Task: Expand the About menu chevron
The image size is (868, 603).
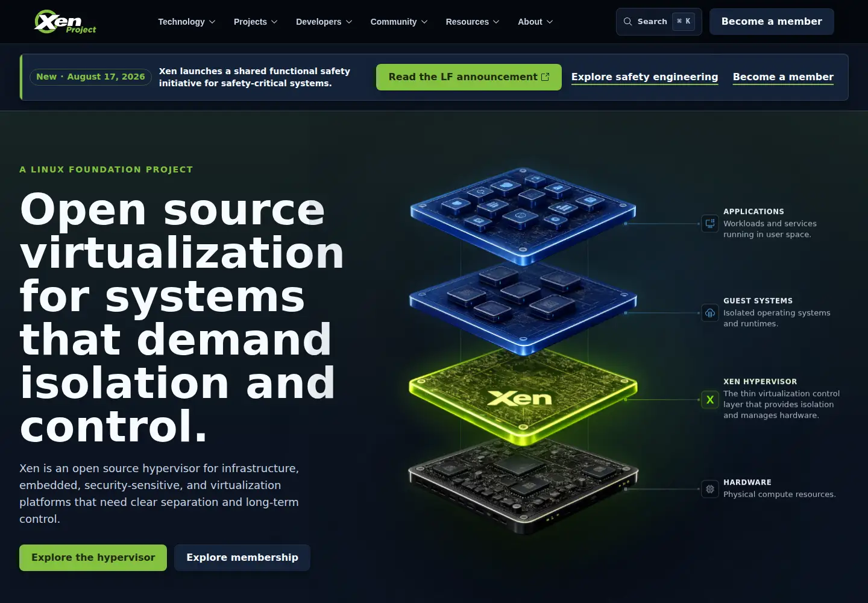Action: pos(550,22)
